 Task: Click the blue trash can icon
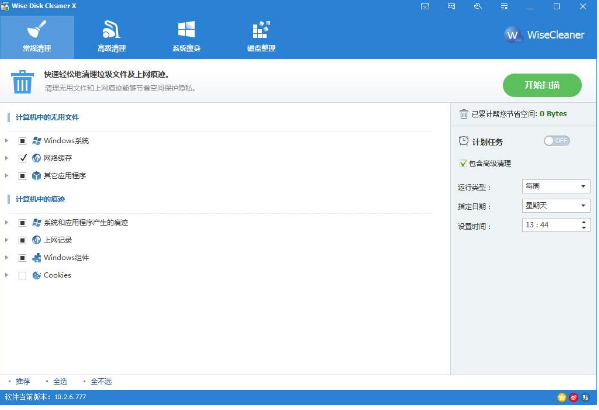tap(22, 82)
